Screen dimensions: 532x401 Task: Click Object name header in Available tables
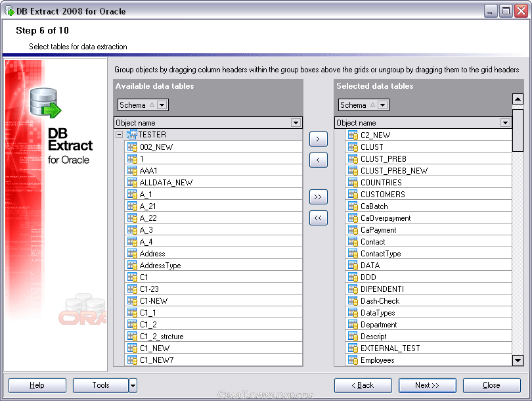coord(208,122)
